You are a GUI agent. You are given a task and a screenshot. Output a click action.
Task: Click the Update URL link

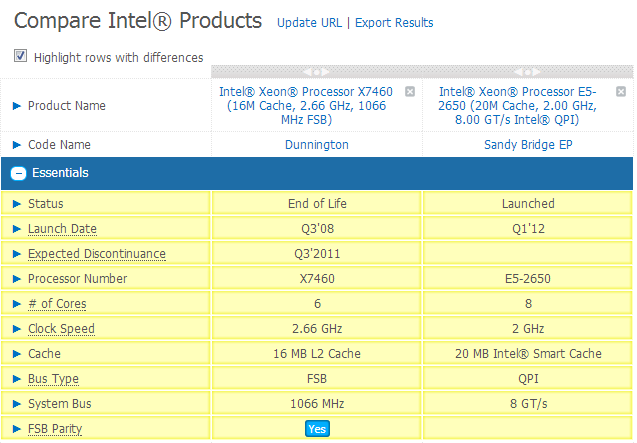[309, 23]
